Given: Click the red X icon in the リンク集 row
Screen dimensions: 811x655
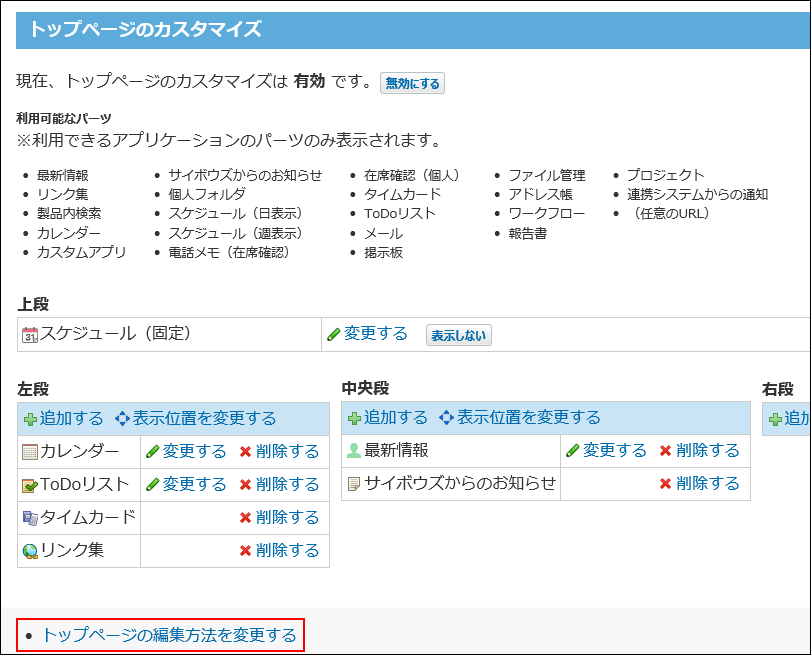Looking at the screenshot, I should 245,551.
